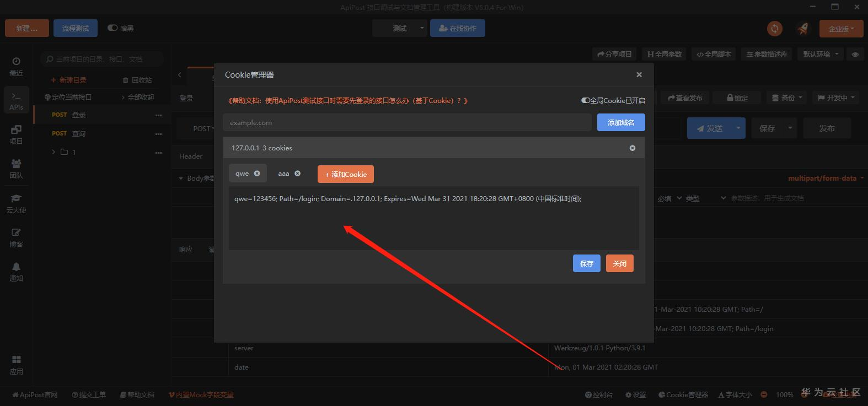Open 内置Mock字段变量 in the status bar
This screenshot has width=868, height=406.
pyautogui.click(x=201, y=394)
